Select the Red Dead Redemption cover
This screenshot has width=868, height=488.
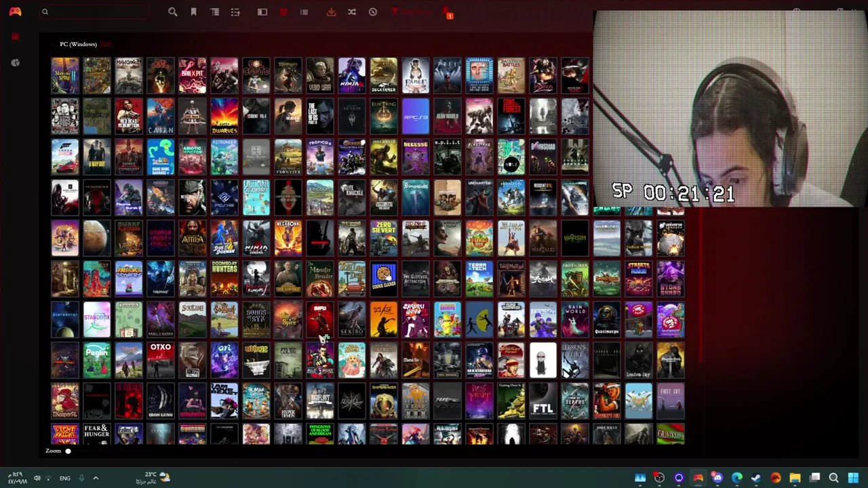point(129,116)
